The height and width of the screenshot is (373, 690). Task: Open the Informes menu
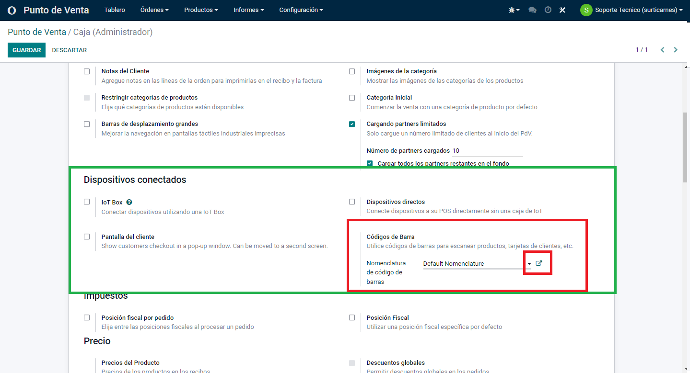point(249,10)
